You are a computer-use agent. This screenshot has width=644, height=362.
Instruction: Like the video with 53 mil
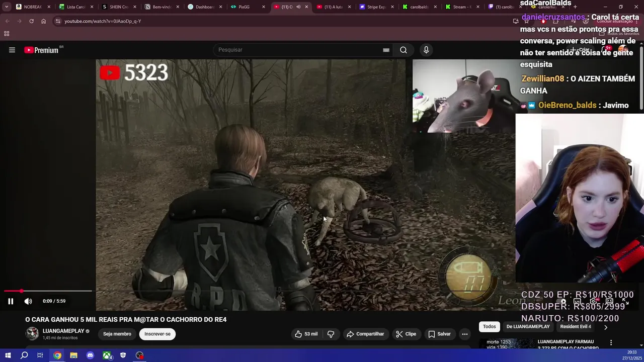(306, 334)
